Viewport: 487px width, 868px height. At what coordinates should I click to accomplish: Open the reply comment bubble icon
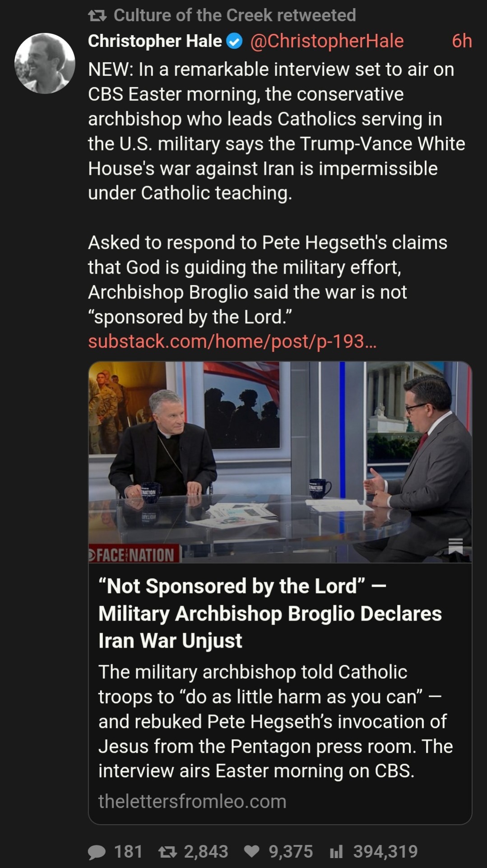pos(97,852)
